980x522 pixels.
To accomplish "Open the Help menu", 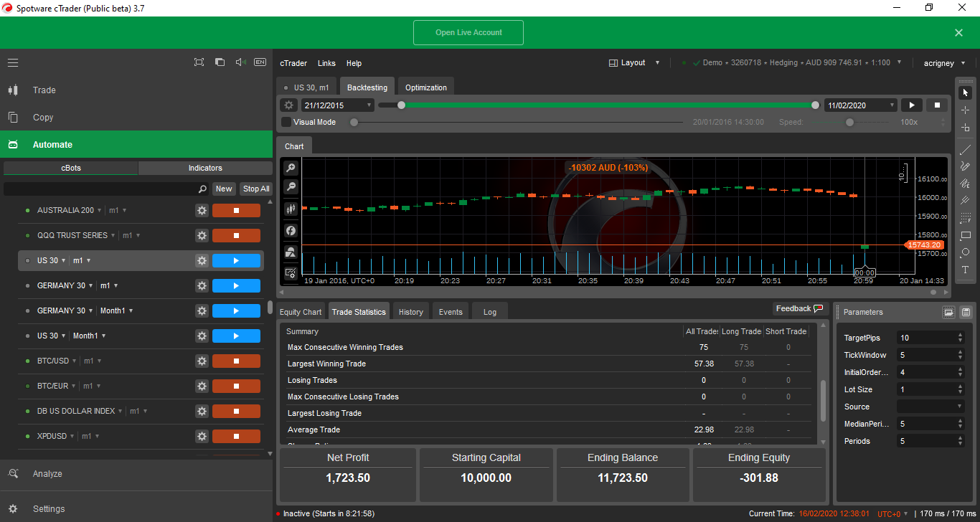I will pos(354,63).
